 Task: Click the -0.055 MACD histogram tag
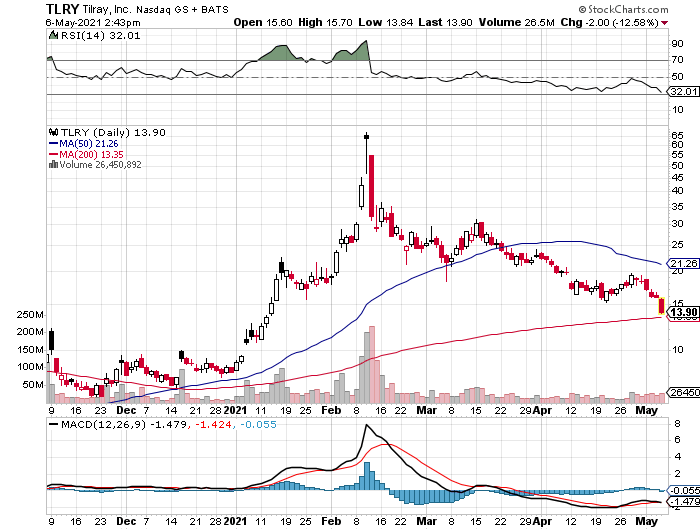pyautogui.click(x=683, y=490)
